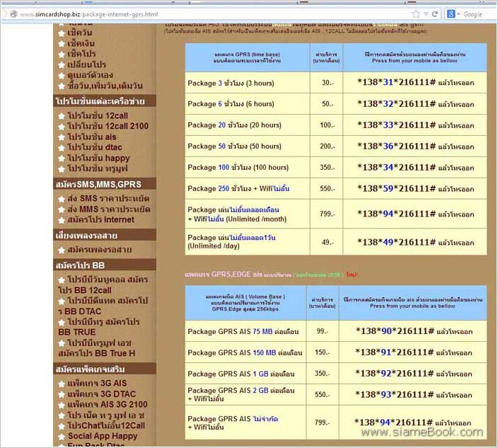Open สมัครโปร BB DTAC link

(x=103, y=306)
